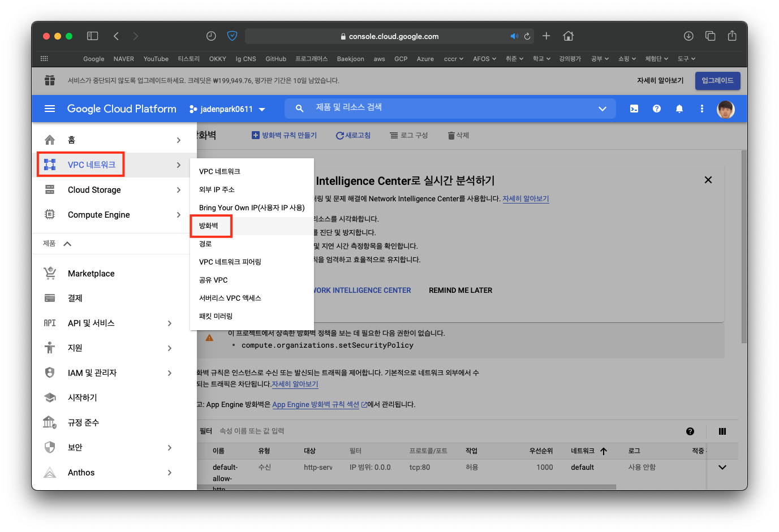The width and height of the screenshot is (779, 532).
Task: Click the 새로고침 button
Action: [353, 135]
